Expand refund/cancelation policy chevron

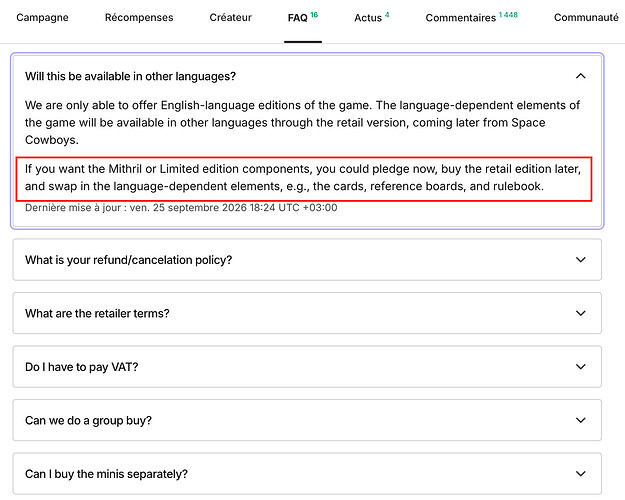coord(581,260)
